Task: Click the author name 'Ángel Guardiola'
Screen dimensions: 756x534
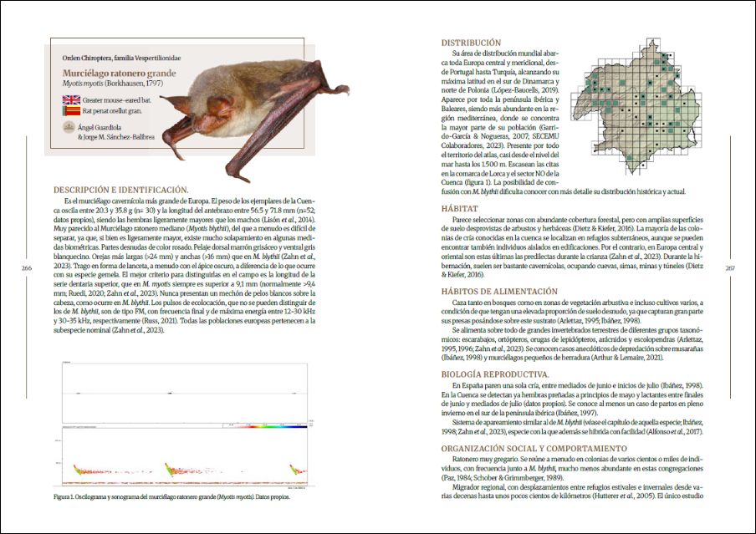Action: [100, 128]
